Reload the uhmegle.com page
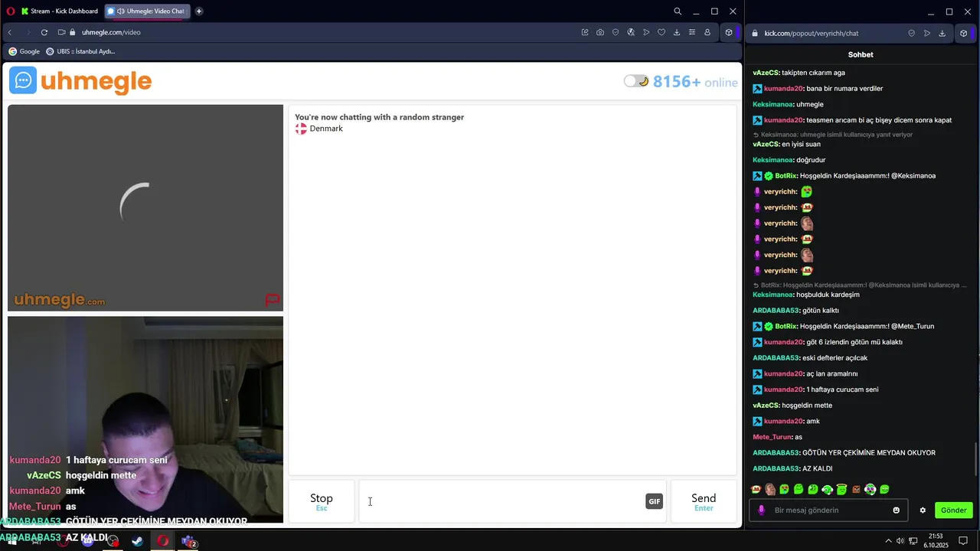This screenshot has width=980, height=551. (44, 32)
